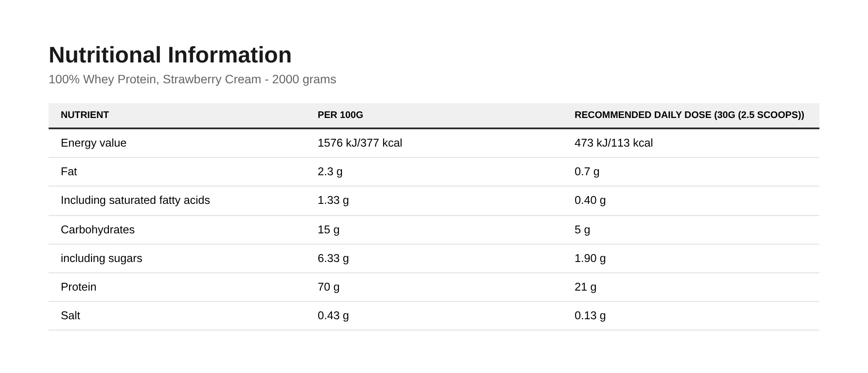Click the 1.33 g saturated fat value
This screenshot has width=868, height=373.
[x=333, y=200]
